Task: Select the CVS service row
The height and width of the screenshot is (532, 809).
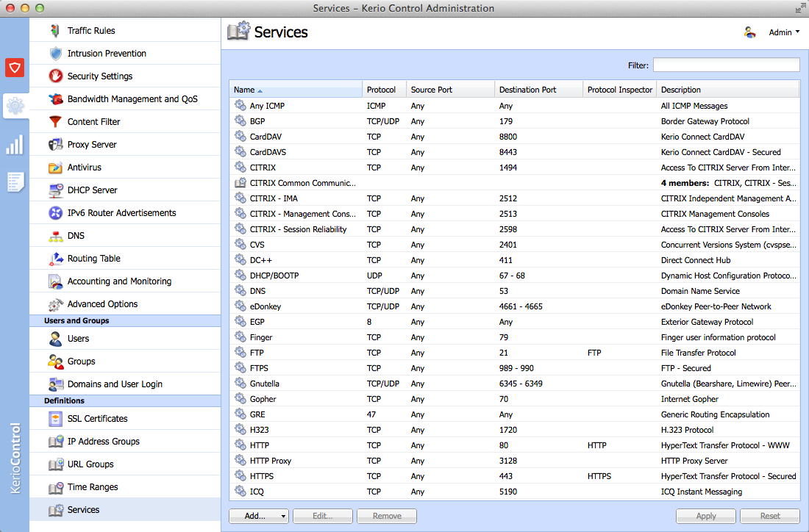Action: click(514, 245)
